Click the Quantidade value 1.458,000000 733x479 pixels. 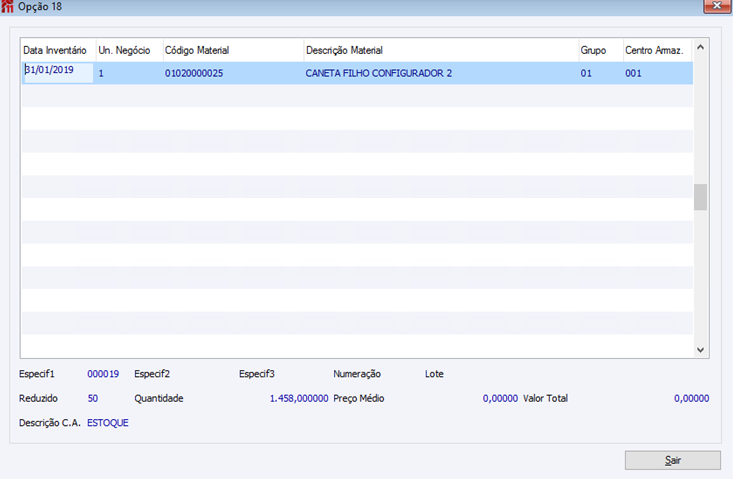pos(299,399)
